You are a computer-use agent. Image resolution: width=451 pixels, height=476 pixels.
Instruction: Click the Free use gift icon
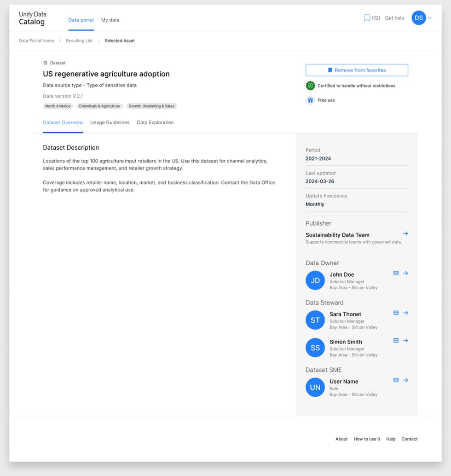[310, 100]
